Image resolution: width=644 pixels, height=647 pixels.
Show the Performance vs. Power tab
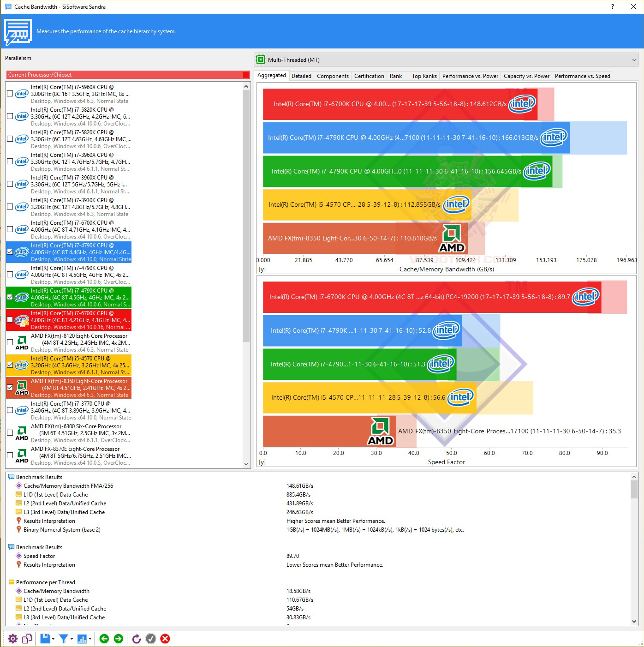470,76
